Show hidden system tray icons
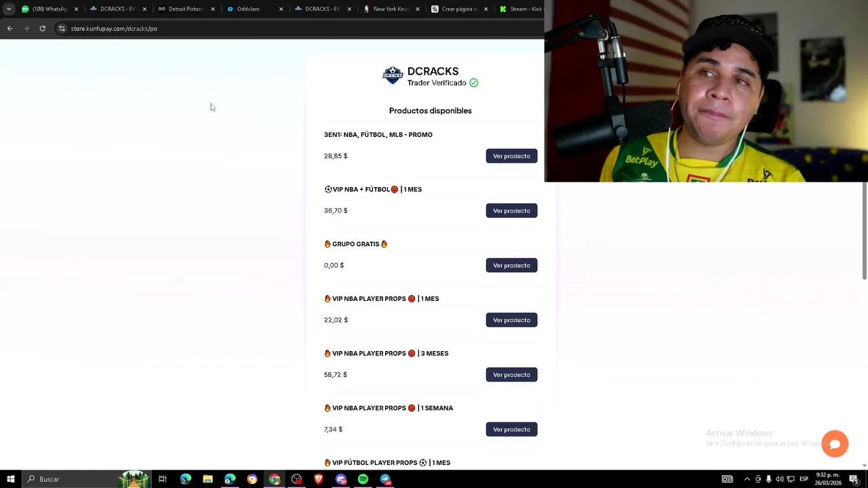The height and width of the screenshot is (488, 868). coord(747,479)
